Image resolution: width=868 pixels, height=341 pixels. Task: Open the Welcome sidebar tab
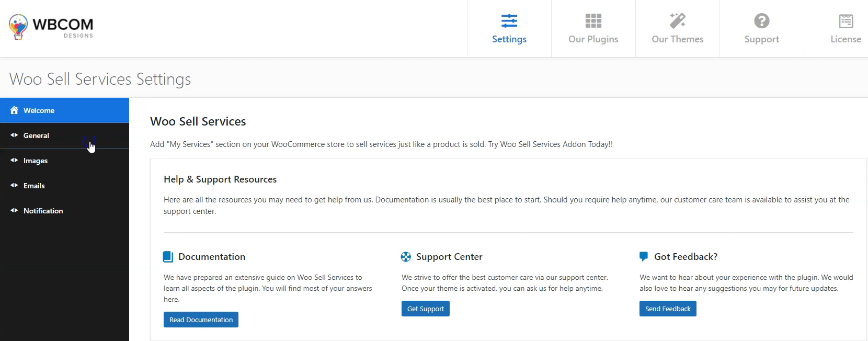(x=64, y=110)
